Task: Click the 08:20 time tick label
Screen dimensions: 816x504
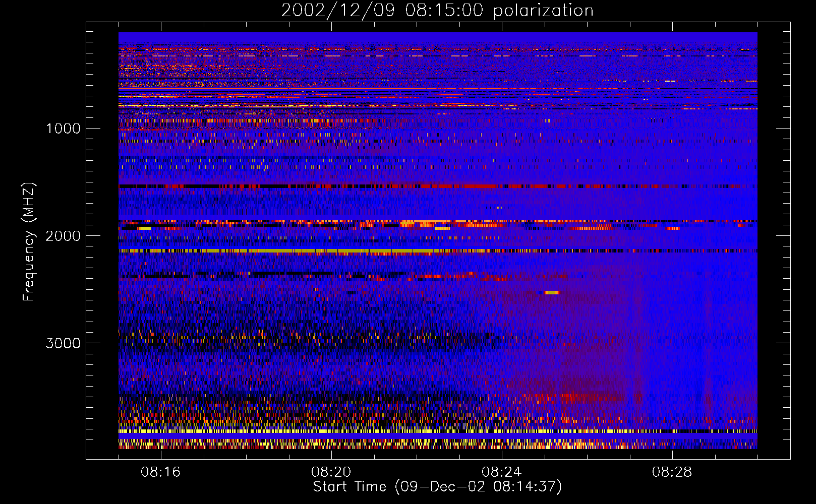Action: click(331, 472)
